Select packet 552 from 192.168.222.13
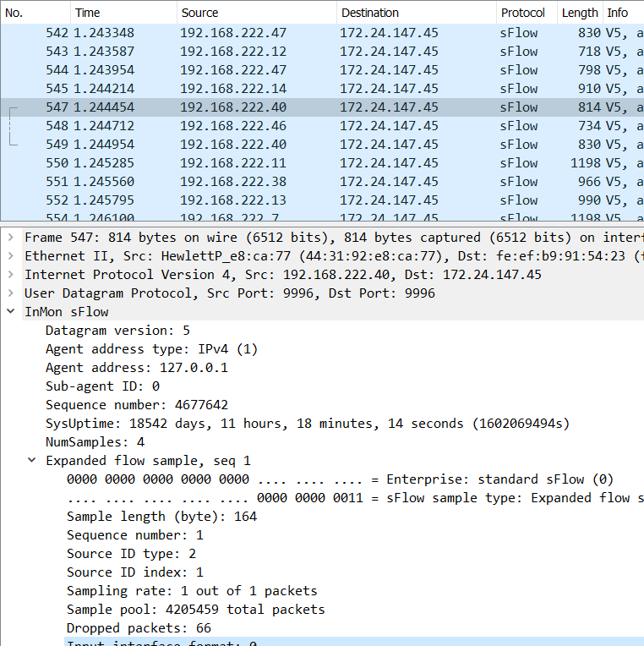The width and height of the screenshot is (644, 646). (254, 200)
